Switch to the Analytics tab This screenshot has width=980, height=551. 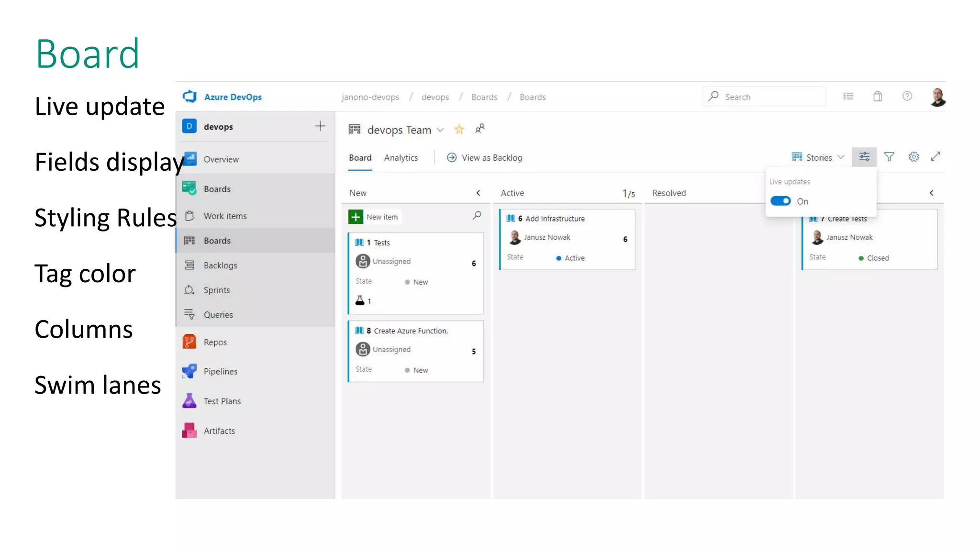(401, 158)
